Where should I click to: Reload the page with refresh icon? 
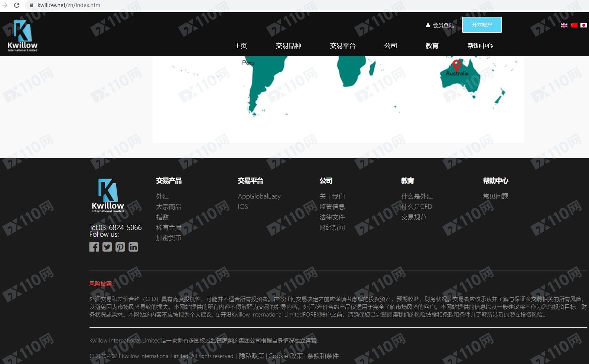click(x=17, y=5)
